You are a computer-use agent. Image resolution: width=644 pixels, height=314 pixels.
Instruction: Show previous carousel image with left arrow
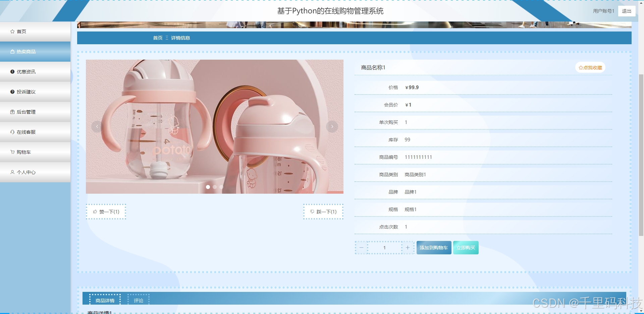click(97, 126)
